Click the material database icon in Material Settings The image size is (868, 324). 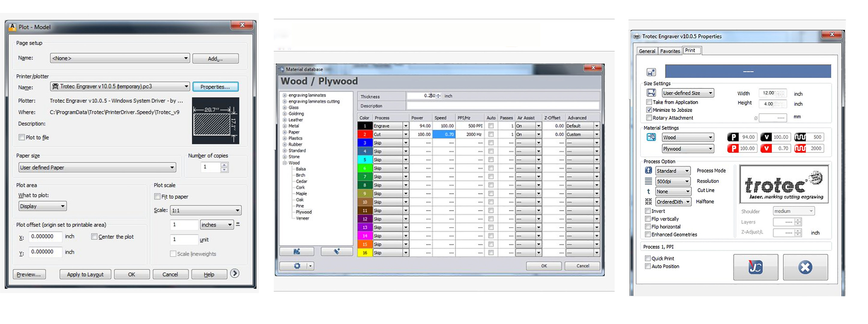651,137
